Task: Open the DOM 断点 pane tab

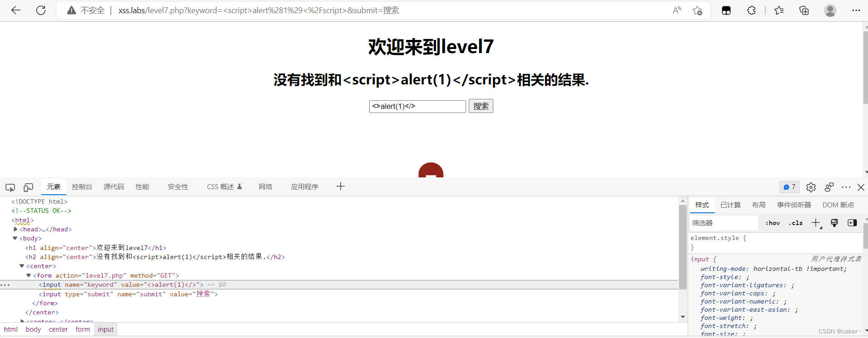Action: (838, 205)
